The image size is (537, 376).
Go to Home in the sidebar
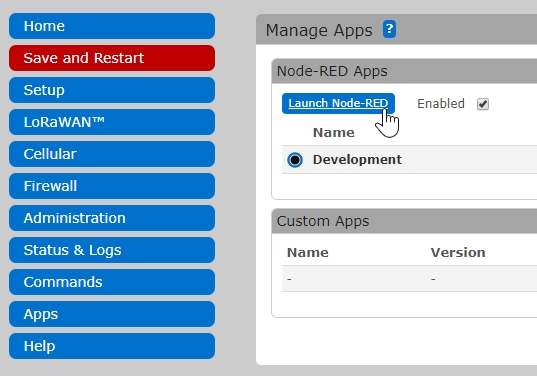[x=112, y=26]
